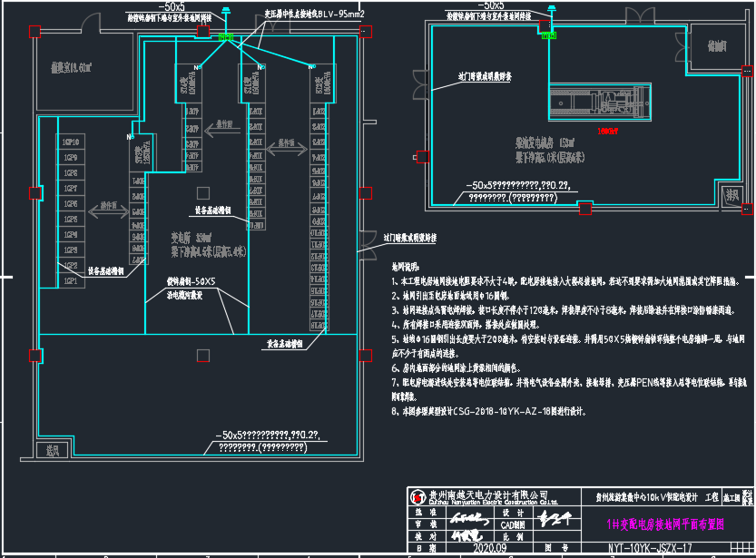Click the 值班室 room label
Viewport: 756px width, 558px height.
72,67
